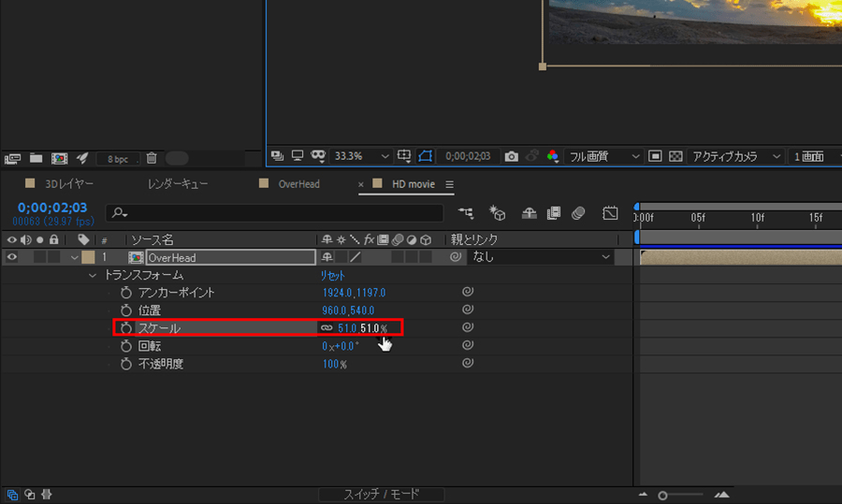Image resolution: width=842 pixels, height=504 pixels.
Task: Click the frame blending icon in timeline toolbar
Action: (x=555, y=213)
